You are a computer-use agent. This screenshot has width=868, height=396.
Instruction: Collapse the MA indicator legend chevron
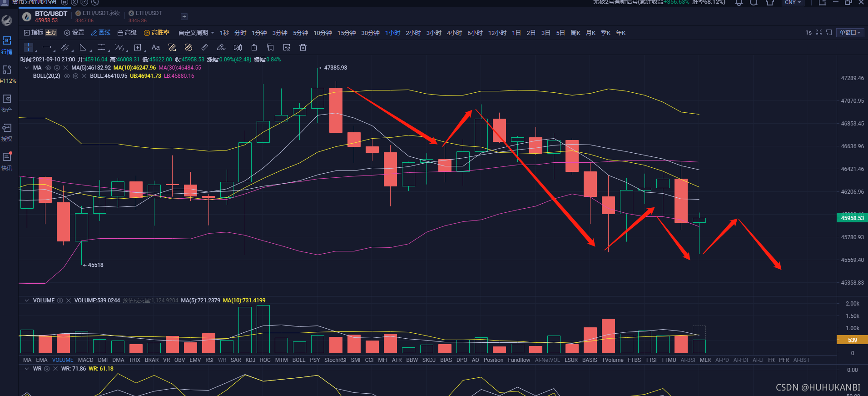pos(26,68)
